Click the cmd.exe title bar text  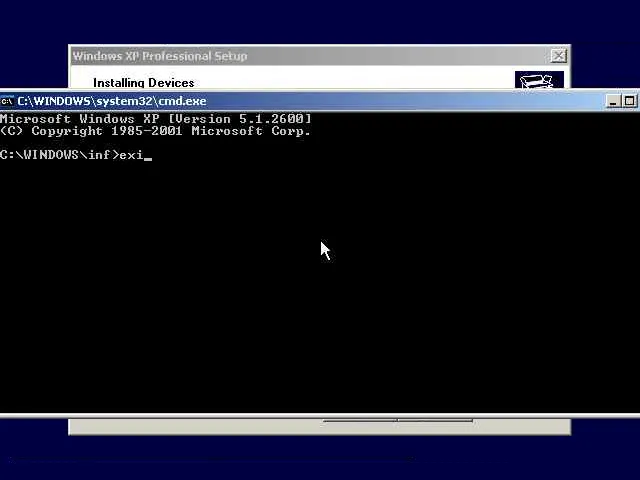coord(112,101)
